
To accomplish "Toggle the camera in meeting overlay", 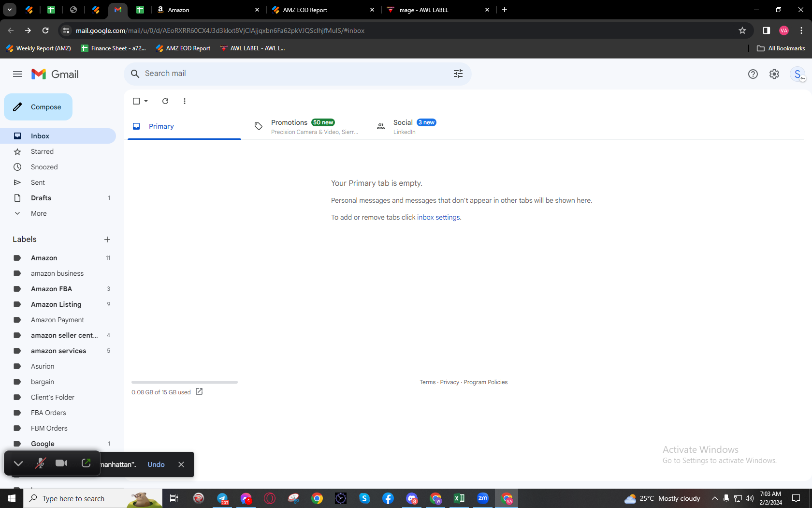I will click(61, 463).
